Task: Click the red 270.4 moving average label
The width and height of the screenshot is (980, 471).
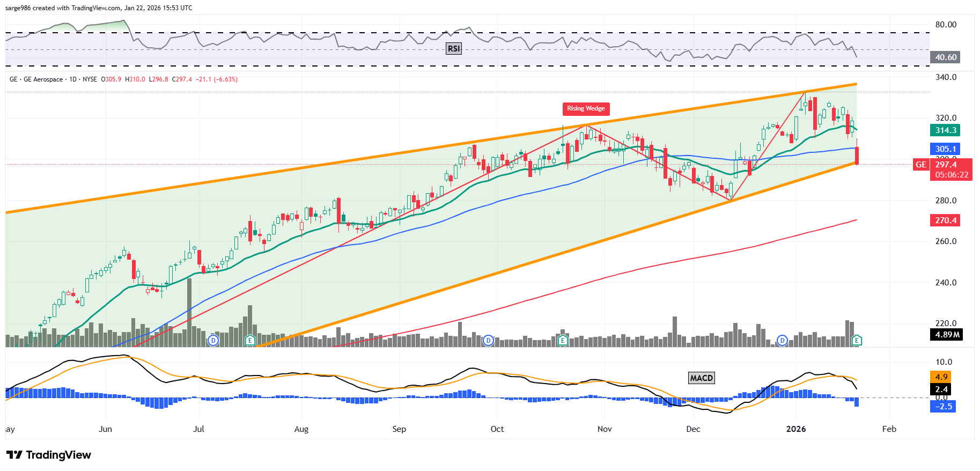Action: click(x=945, y=220)
